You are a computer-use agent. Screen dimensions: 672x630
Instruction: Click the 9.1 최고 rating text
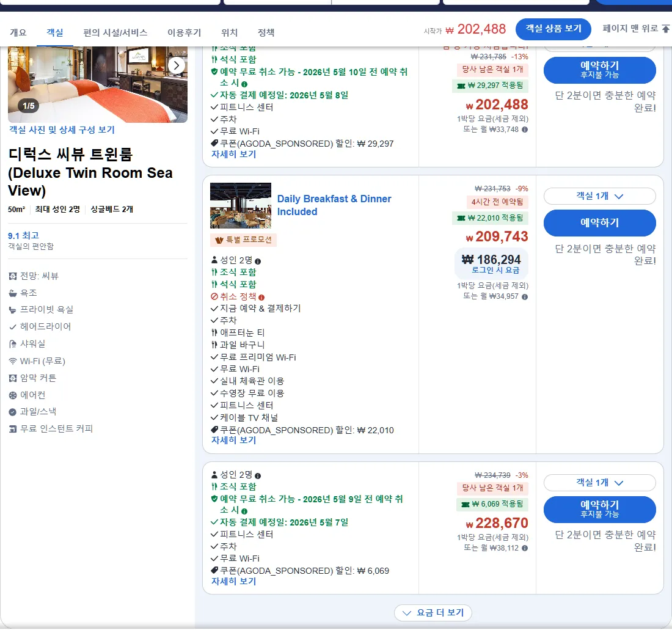(24, 236)
